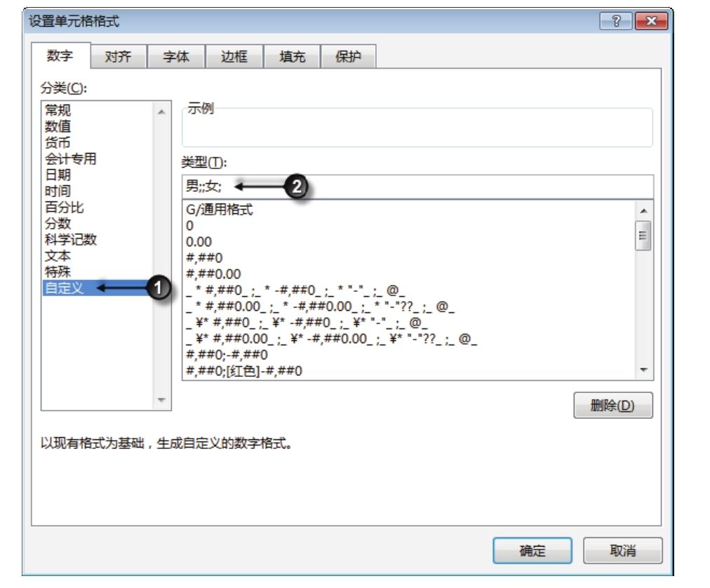The width and height of the screenshot is (710, 588).
Task: Choose 数值 in the category list
Action: (x=58, y=126)
